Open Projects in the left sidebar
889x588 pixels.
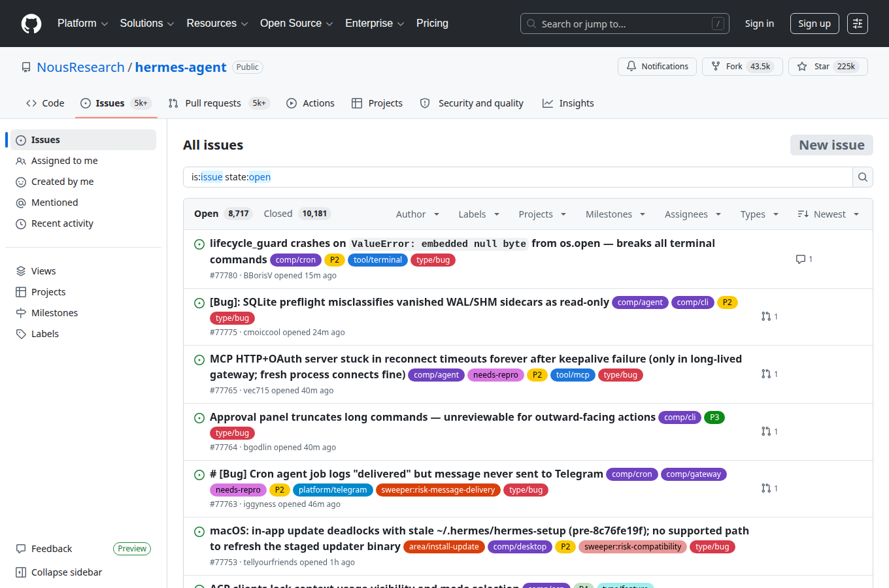click(x=83, y=292)
